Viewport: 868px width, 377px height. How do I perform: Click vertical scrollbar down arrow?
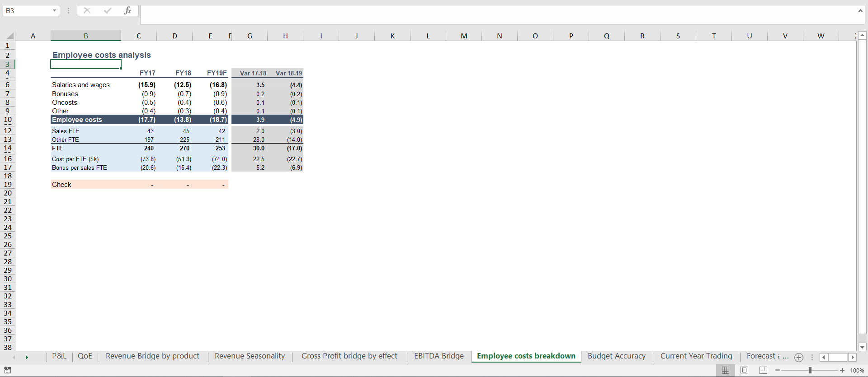pyautogui.click(x=862, y=347)
